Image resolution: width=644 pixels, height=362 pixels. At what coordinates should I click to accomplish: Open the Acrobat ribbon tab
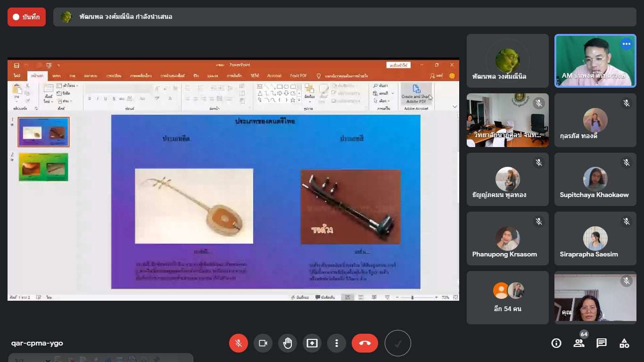pyautogui.click(x=274, y=76)
